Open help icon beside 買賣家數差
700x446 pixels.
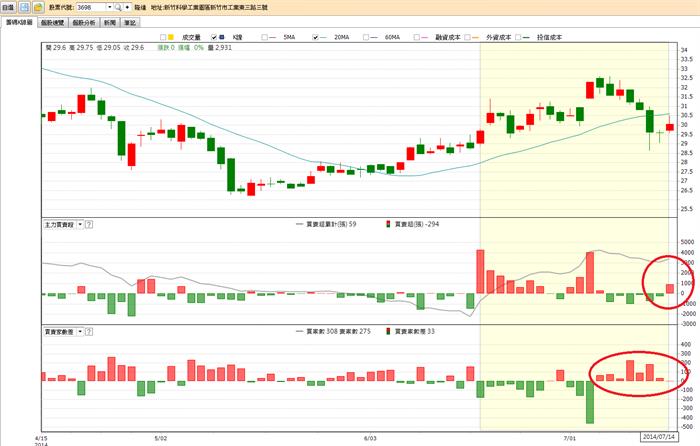[x=89, y=332]
